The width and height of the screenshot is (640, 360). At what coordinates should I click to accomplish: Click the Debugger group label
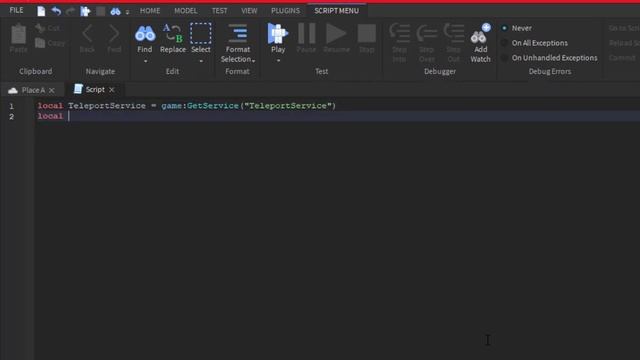point(440,71)
